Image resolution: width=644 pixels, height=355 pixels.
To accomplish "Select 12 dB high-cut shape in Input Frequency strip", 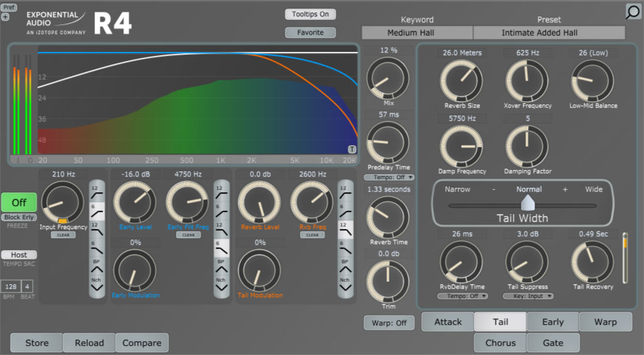I will pyautogui.click(x=97, y=230).
